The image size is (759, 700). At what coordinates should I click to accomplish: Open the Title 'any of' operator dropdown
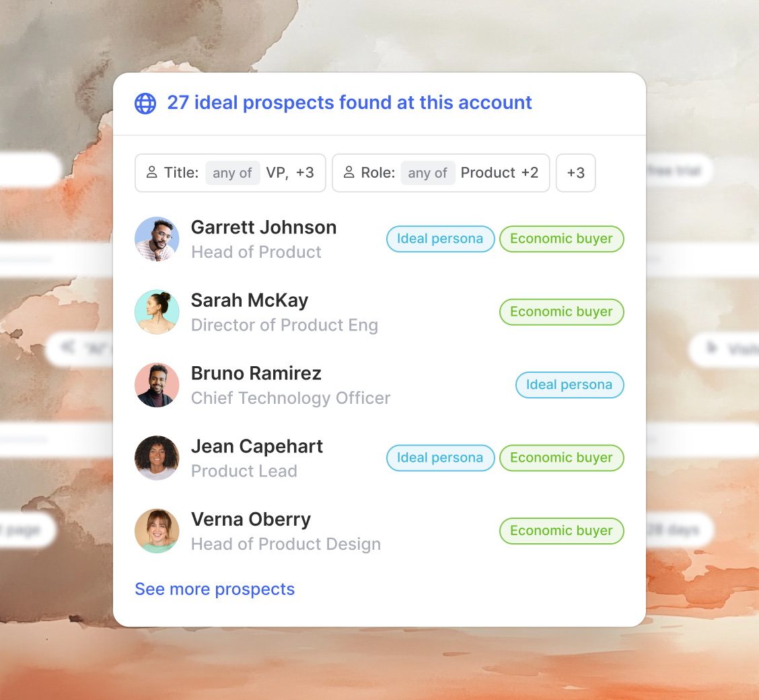tap(232, 173)
